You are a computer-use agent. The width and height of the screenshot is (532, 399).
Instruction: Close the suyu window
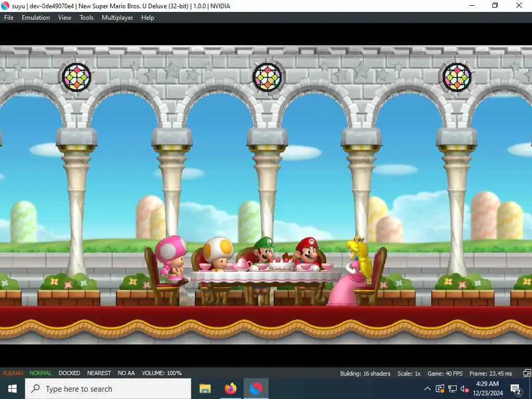[519, 6]
